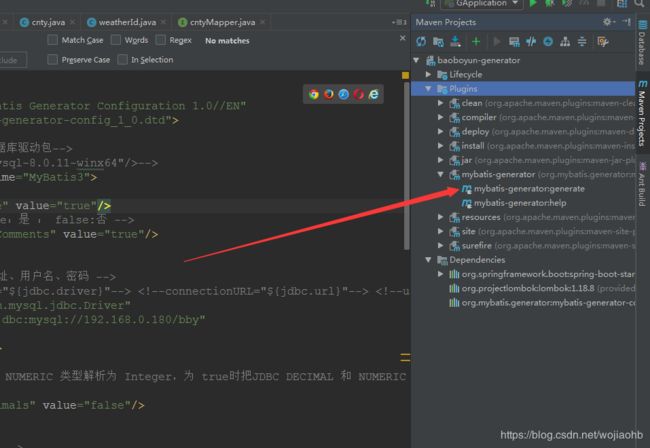This screenshot has height=448, width=650.
Task: Click Download Sources and Documentation icon
Action: [455, 41]
